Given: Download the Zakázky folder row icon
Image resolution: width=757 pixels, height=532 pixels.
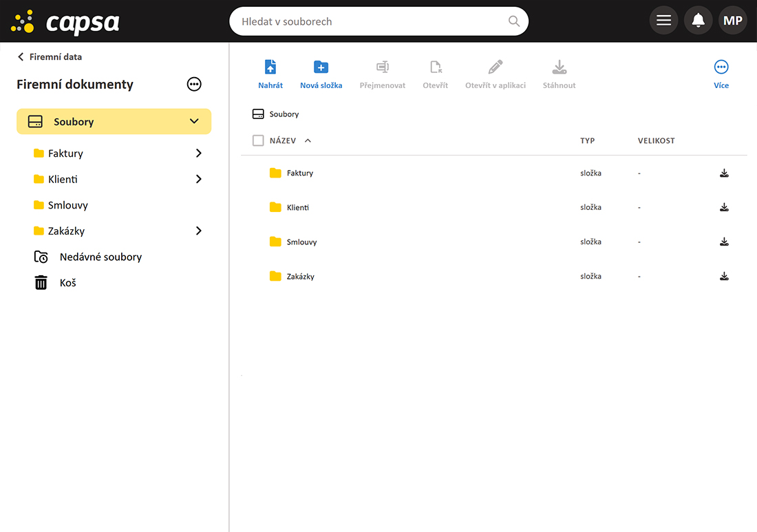Looking at the screenshot, I should [x=724, y=276].
